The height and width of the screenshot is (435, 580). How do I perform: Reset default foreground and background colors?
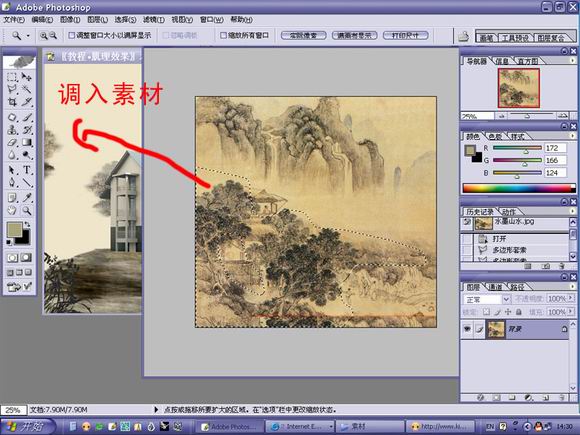pyautogui.click(x=9, y=242)
